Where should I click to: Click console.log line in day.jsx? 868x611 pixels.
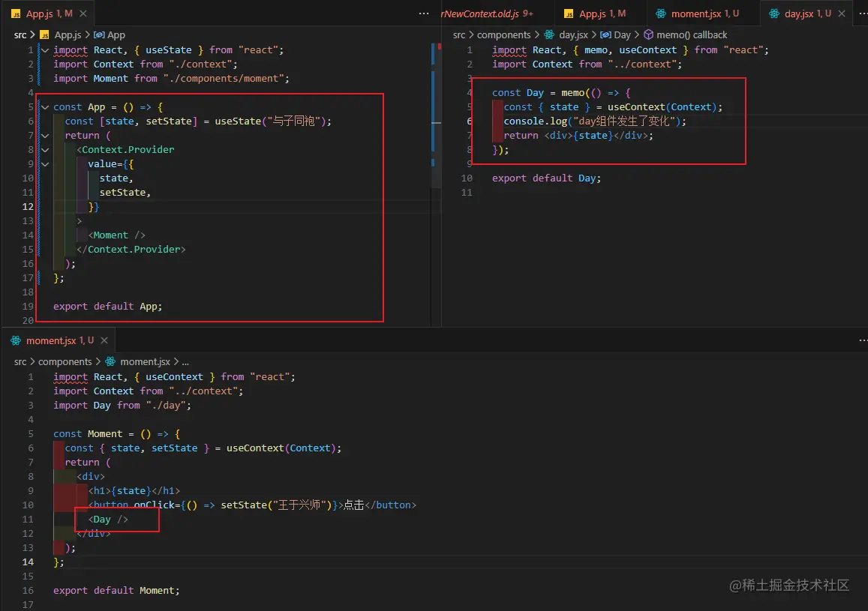(594, 121)
